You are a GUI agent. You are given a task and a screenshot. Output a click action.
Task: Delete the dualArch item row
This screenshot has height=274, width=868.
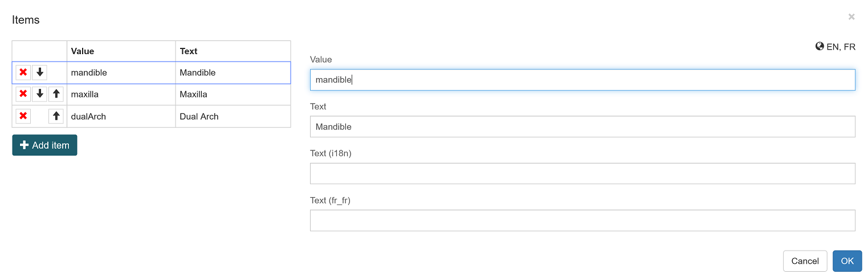point(23,116)
